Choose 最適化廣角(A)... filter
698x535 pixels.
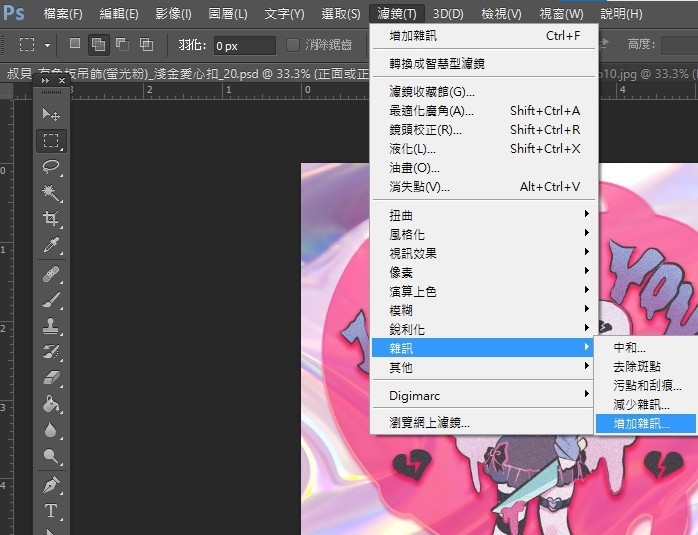pos(484,110)
